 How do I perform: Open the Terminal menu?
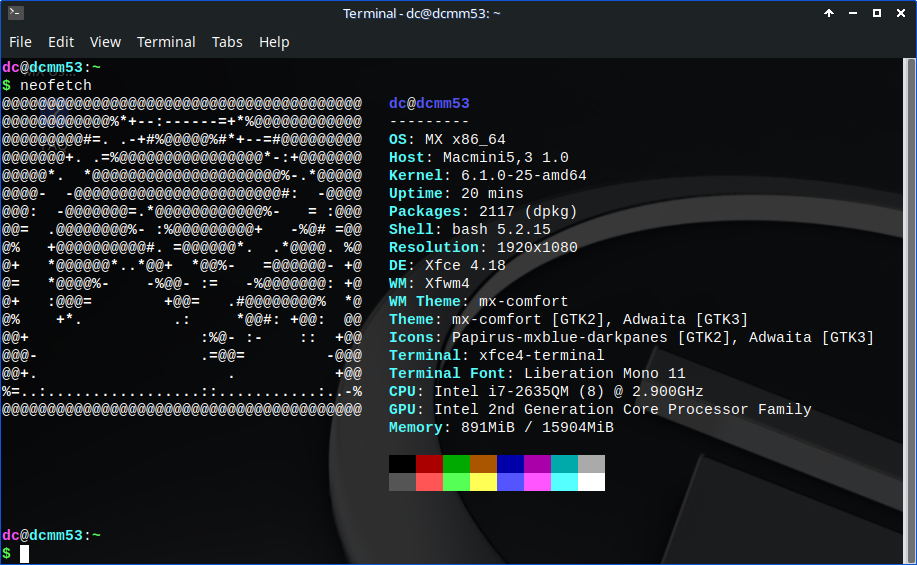tap(166, 42)
